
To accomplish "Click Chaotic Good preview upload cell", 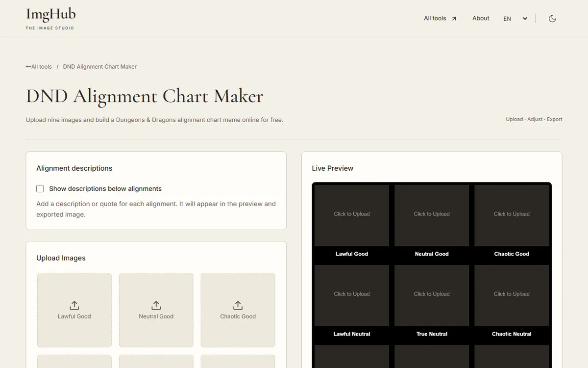I will pyautogui.click(x=512, y=215).
